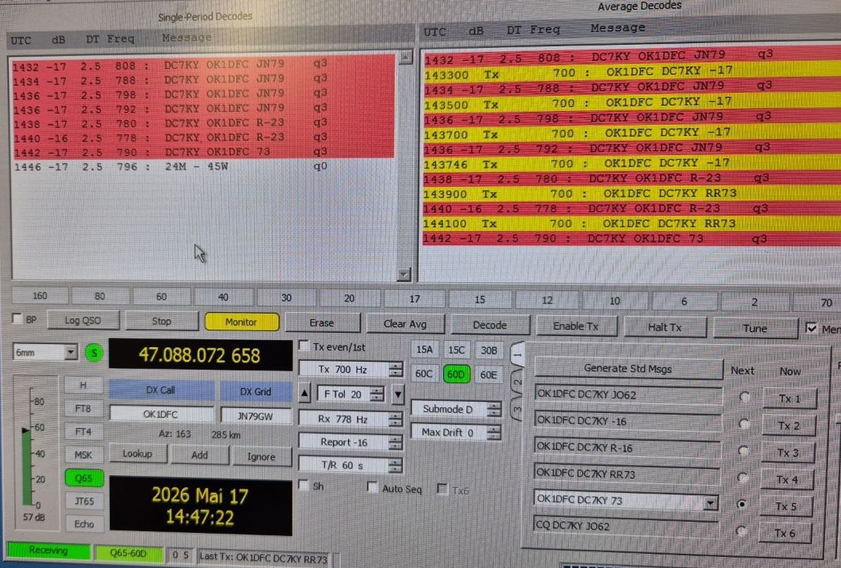The height and width of the screenshot is (568, 841).
Task: Click the Stop button
Action: tap(161, 321)
